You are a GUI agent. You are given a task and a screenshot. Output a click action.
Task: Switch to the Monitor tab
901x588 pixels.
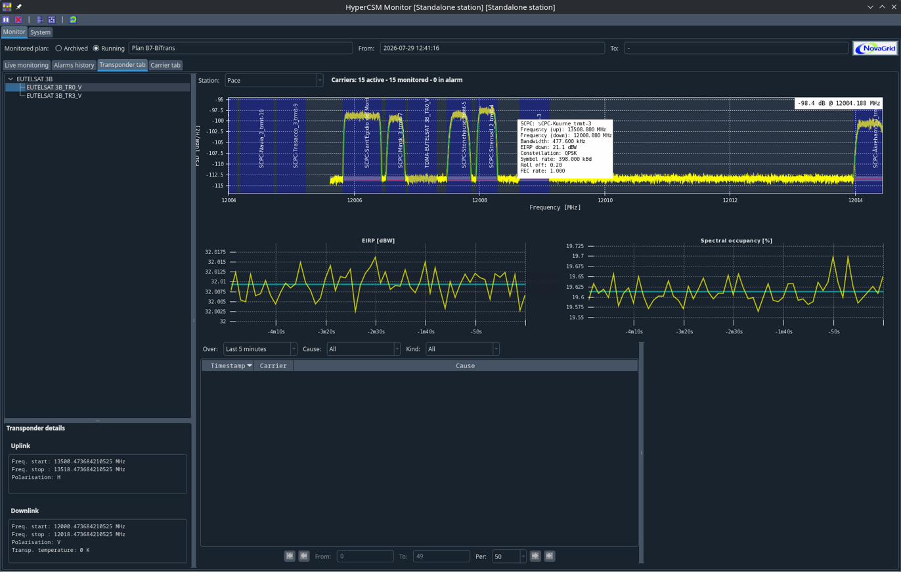[14, 31]
